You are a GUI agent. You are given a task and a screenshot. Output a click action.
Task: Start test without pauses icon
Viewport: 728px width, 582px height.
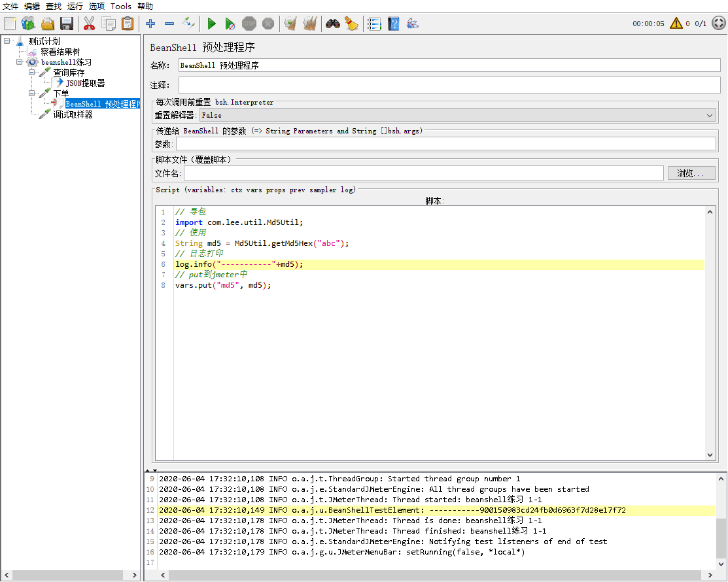tap(230, 23)
